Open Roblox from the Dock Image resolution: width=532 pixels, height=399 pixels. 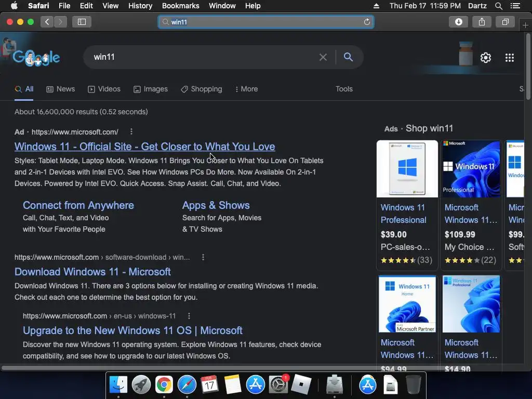tap(301, 385)
